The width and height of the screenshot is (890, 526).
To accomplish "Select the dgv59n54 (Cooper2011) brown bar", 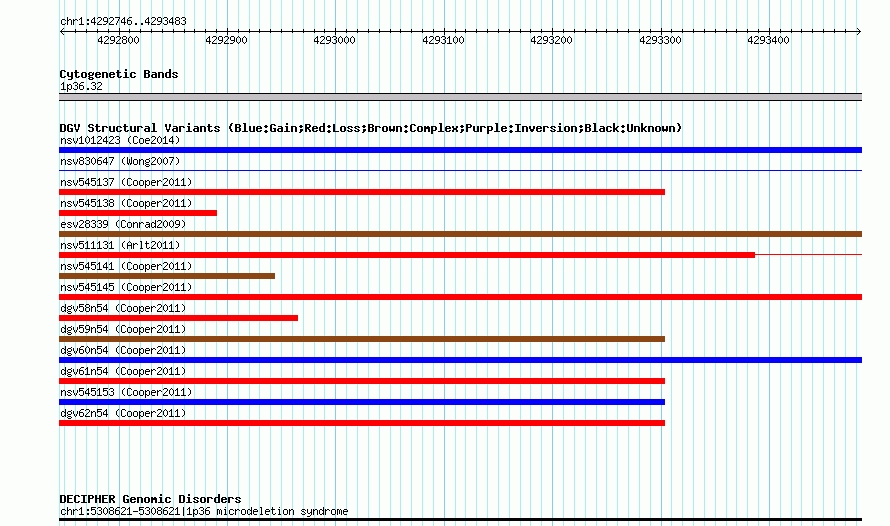I will coord(362,339).
